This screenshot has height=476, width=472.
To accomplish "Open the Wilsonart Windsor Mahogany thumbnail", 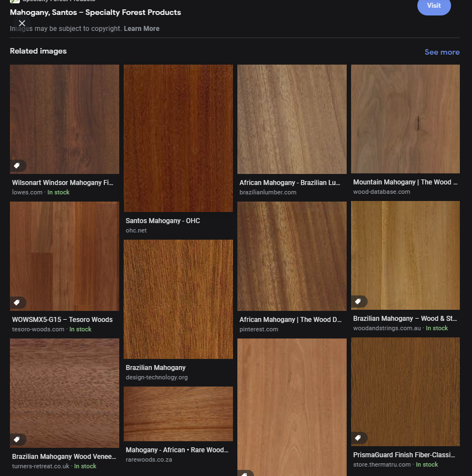I will [x=65, y=119].
